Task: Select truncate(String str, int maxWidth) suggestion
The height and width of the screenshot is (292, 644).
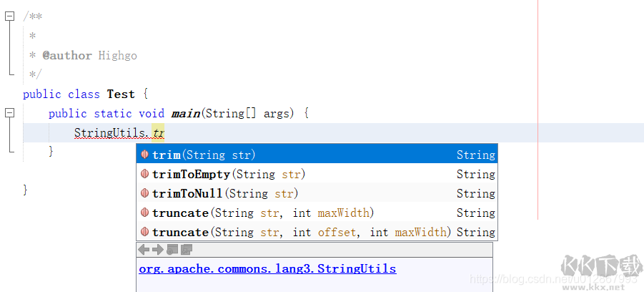Action: click(317, 213)
